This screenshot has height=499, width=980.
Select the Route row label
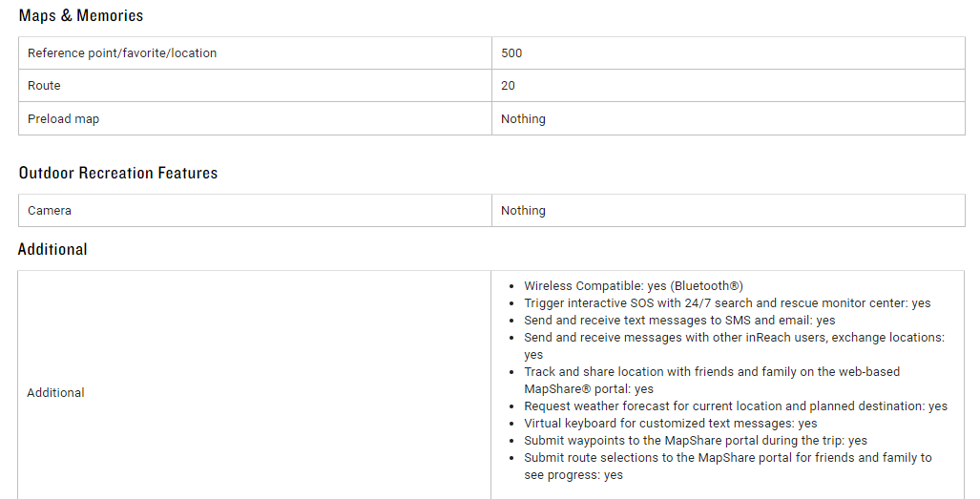point(44,86)
